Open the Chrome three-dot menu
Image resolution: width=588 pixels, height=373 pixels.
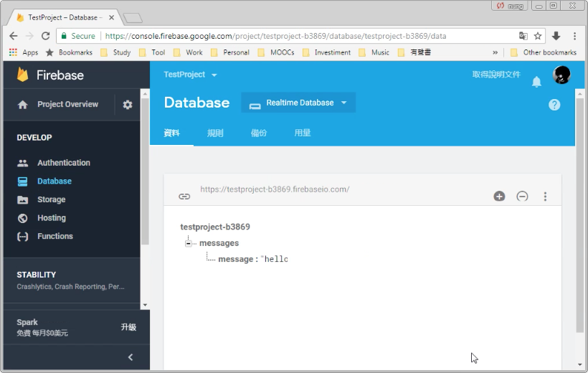[x=574, y=36]
